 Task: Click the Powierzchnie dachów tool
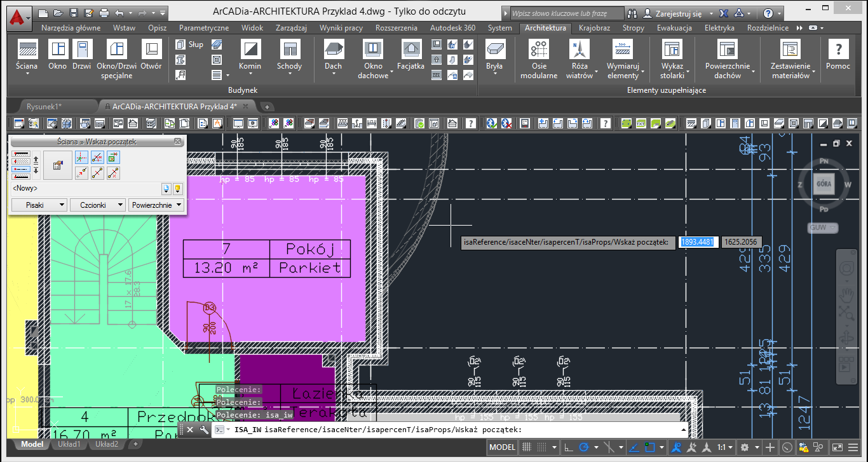click(728, 59)
